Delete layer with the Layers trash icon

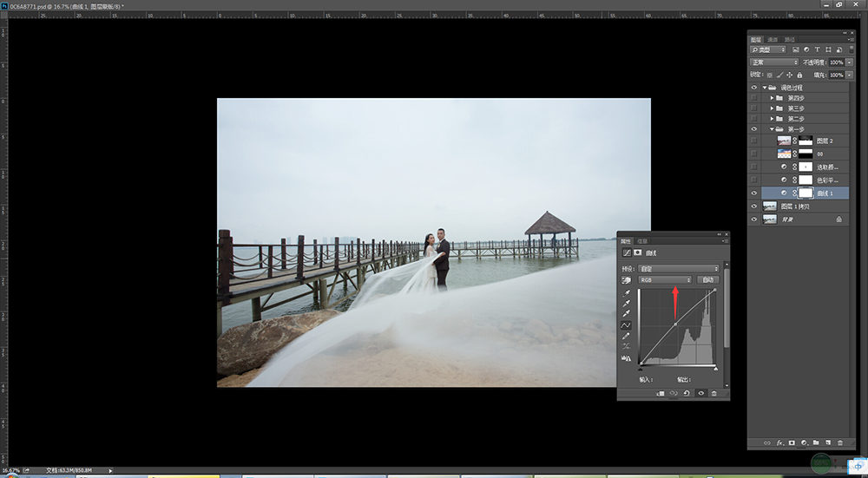pos(840,442)
